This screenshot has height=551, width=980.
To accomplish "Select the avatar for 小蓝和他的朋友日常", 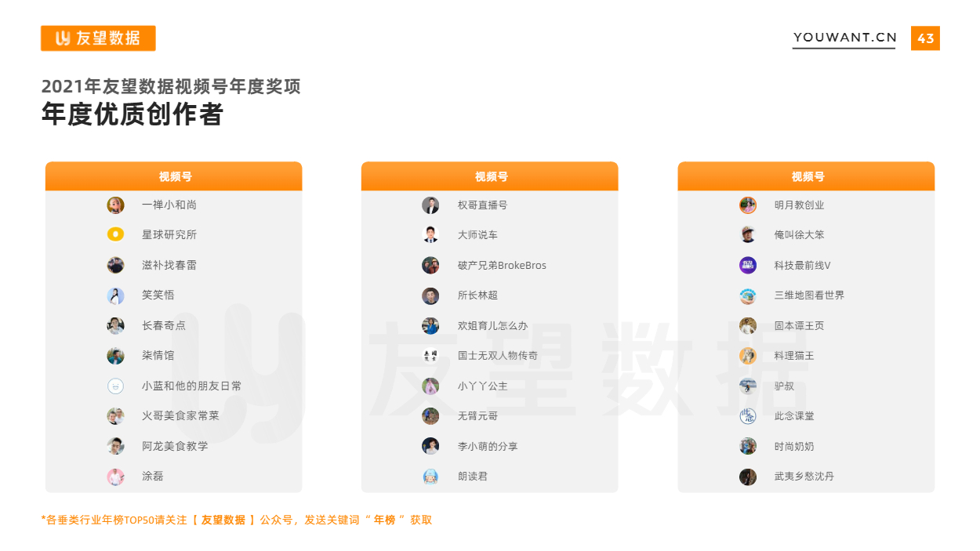I will (115, 386).
